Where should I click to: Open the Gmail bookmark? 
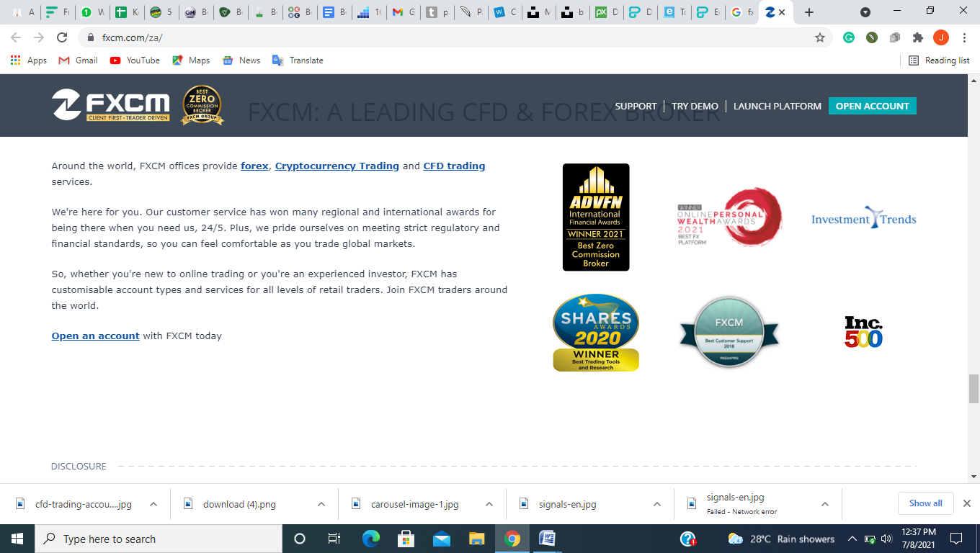tap(78, 60)
